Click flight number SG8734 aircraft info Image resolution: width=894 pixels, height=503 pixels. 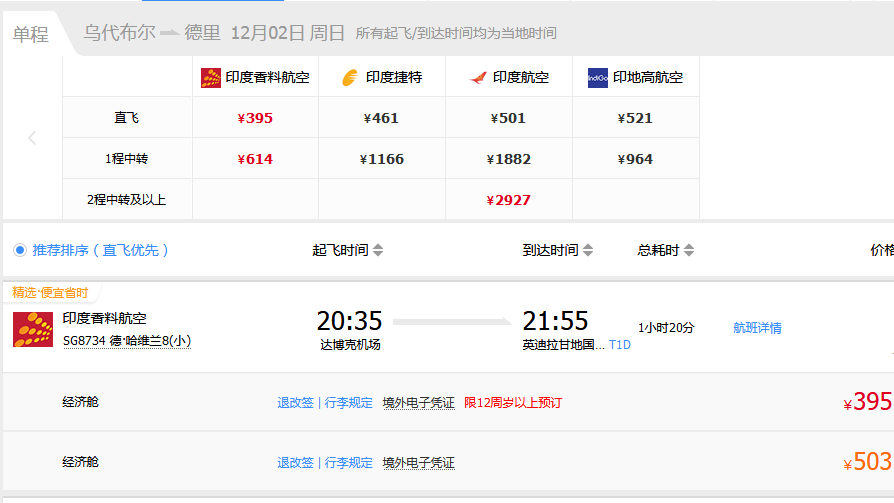coord(127,340)
